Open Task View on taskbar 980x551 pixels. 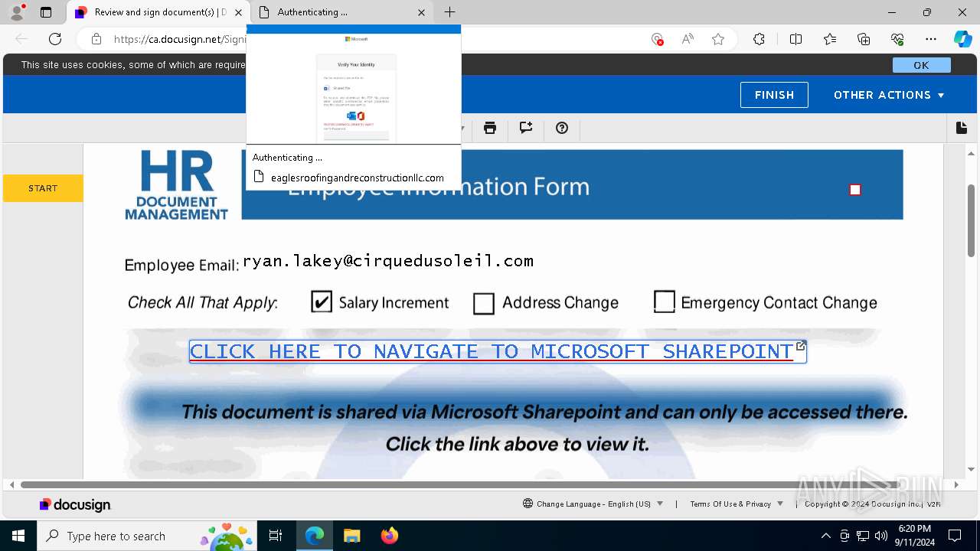276,536
